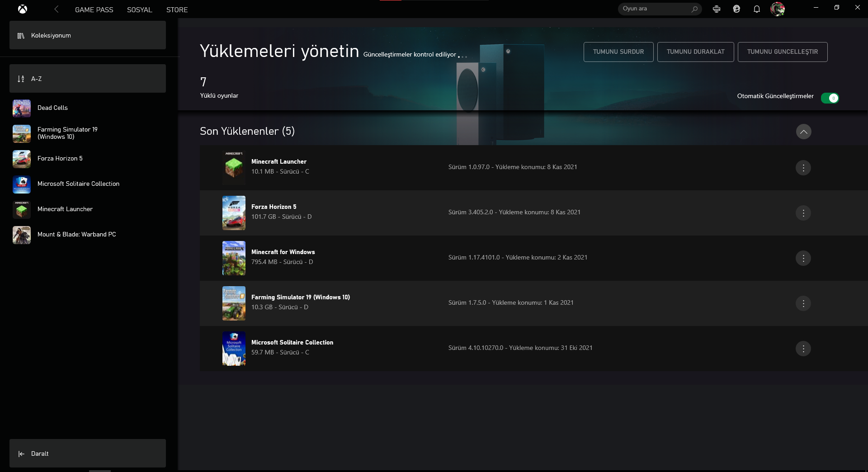Open more options for Minecraft Launcher row
The image size is (868, 472).
803,168
